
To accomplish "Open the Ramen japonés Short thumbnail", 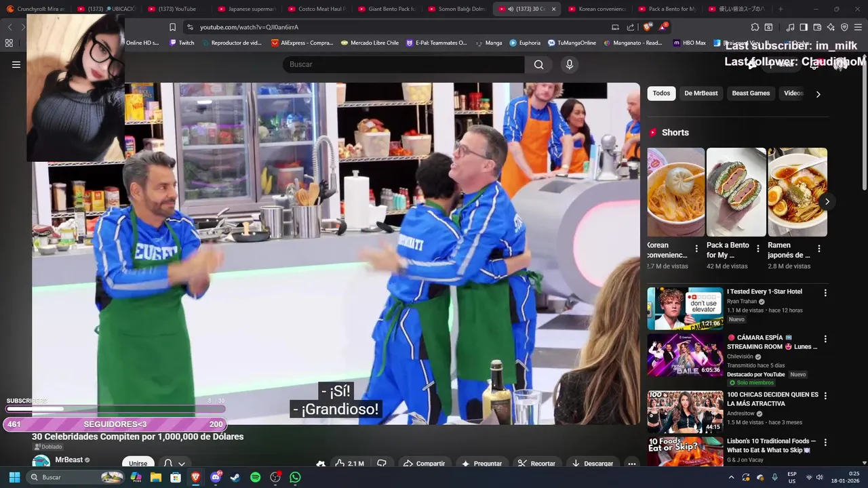I will point(797,192).
